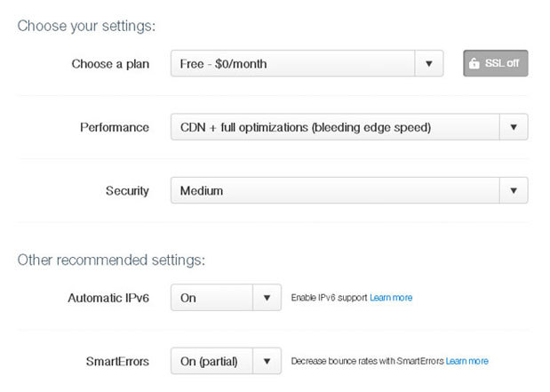Click the Free - $0/month plan field
The height and width of the screenshot is (392, 550).
tap(292, 63)
